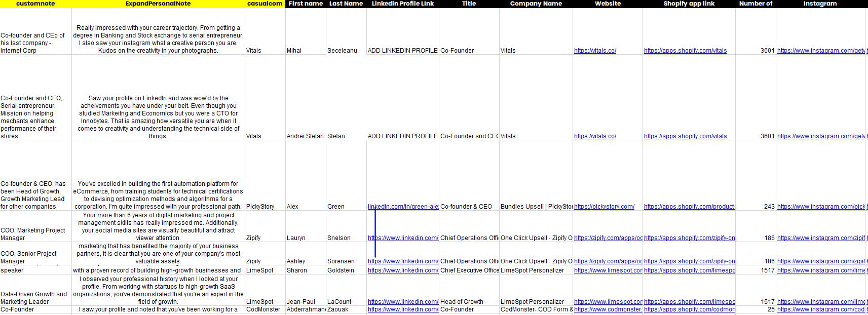Select the note starting 'Really impressed with your career'
This screenshot has width=868, height=315.
tap(158, 39)
